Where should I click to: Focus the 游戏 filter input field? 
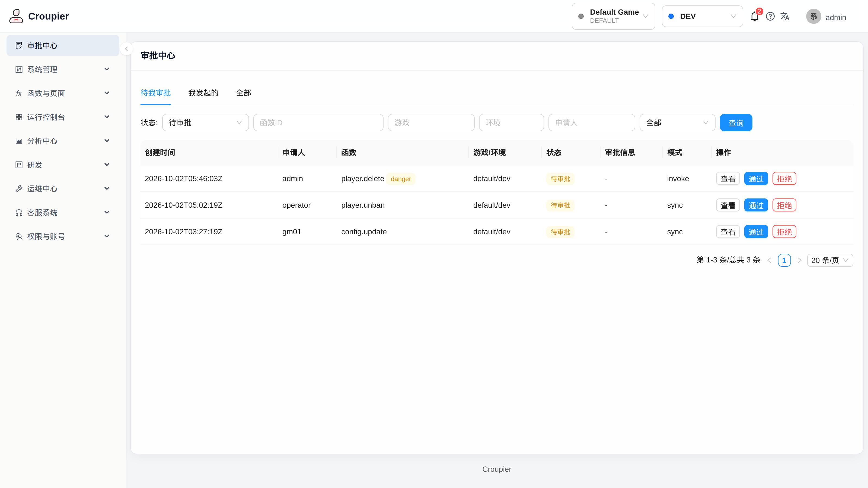click(x=431, y=123)
